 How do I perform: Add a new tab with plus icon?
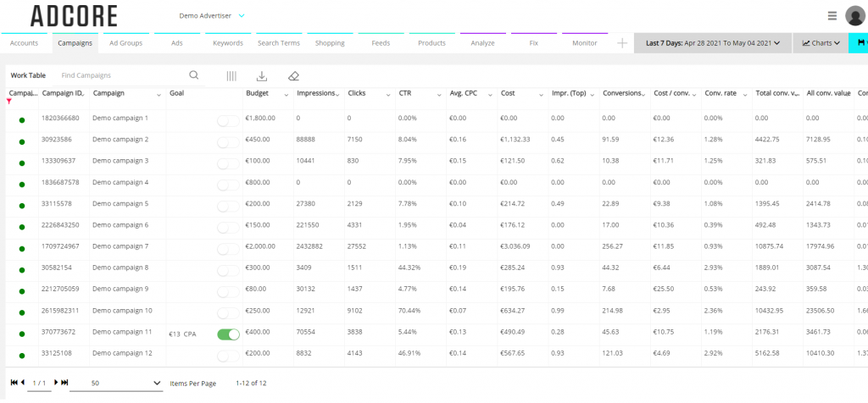(x=622, y=43)
